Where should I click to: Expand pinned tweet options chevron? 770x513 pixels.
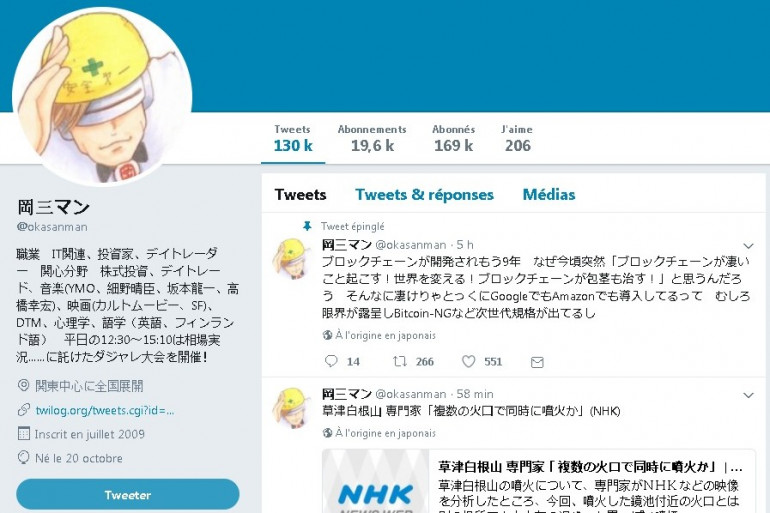pos(748,245)
